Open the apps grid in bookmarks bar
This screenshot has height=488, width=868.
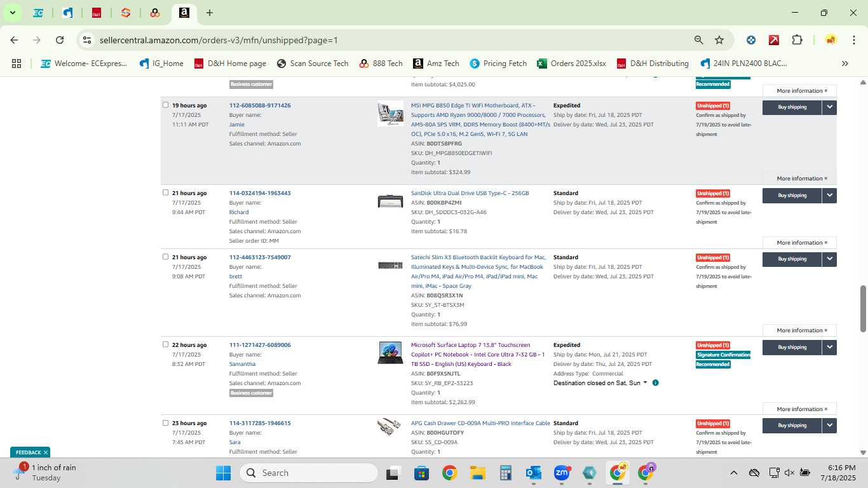click(x=17, y=64)
